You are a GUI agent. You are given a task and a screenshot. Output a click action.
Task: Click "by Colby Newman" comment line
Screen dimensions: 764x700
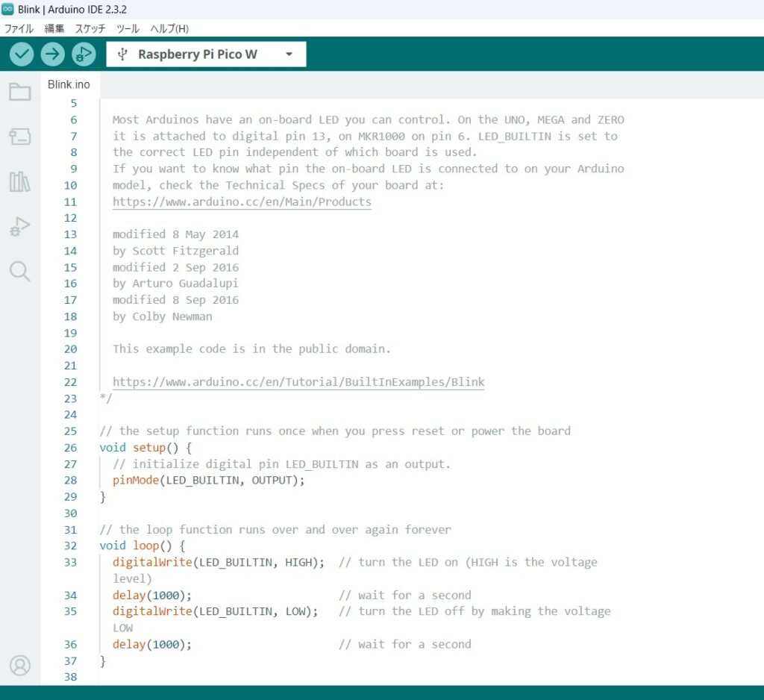click(162, 316)
